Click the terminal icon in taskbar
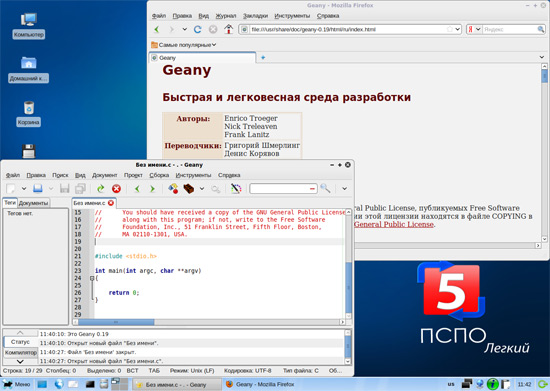This screenshot has width=550, height=391. click(90, 384)
